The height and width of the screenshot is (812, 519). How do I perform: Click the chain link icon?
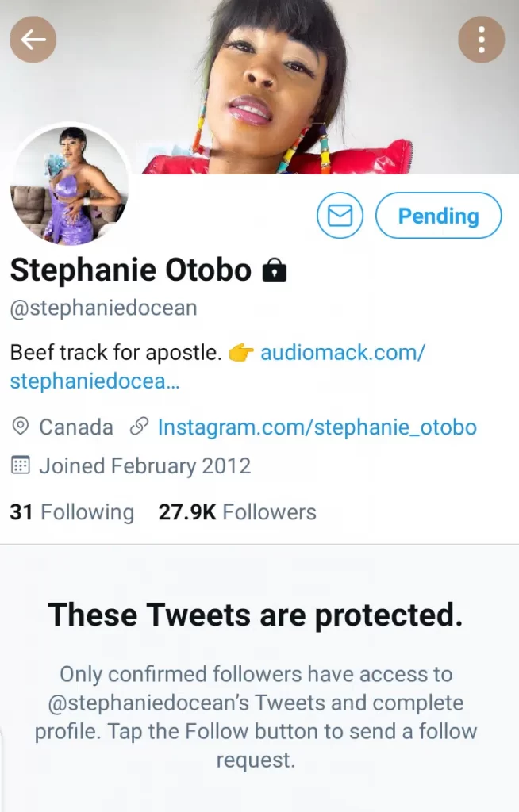[x=139, y=427]
